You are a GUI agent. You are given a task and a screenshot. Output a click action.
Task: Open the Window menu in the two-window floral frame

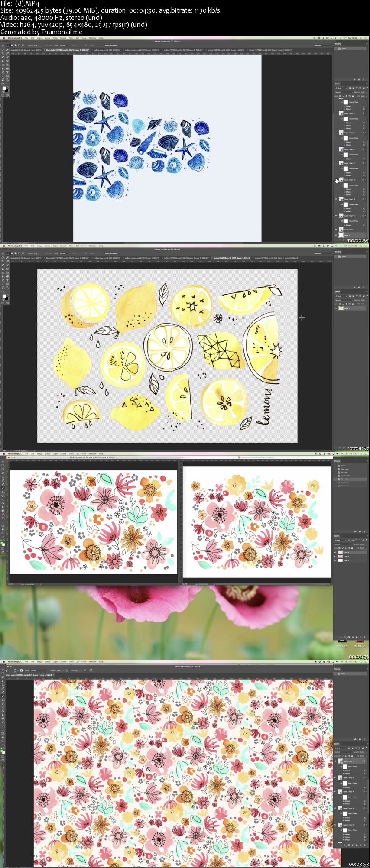(x=92, y=453)
